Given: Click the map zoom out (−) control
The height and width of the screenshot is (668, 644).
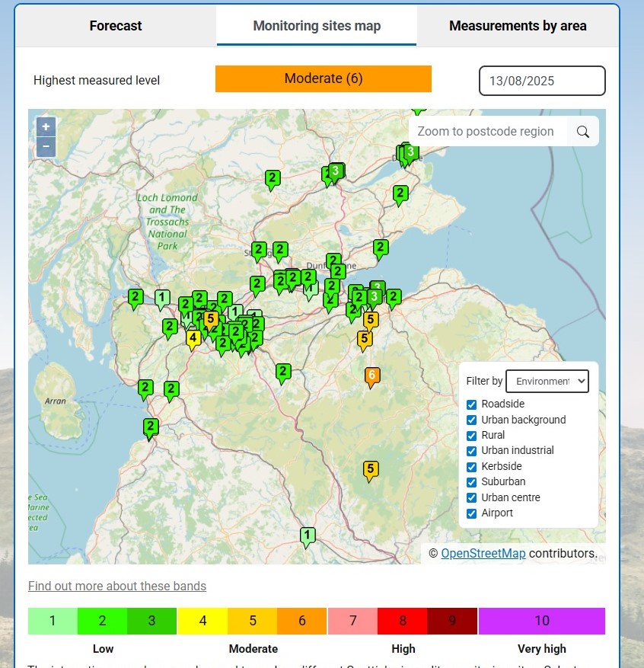Looking at the screenshot, I should click(x=46, y=146).
